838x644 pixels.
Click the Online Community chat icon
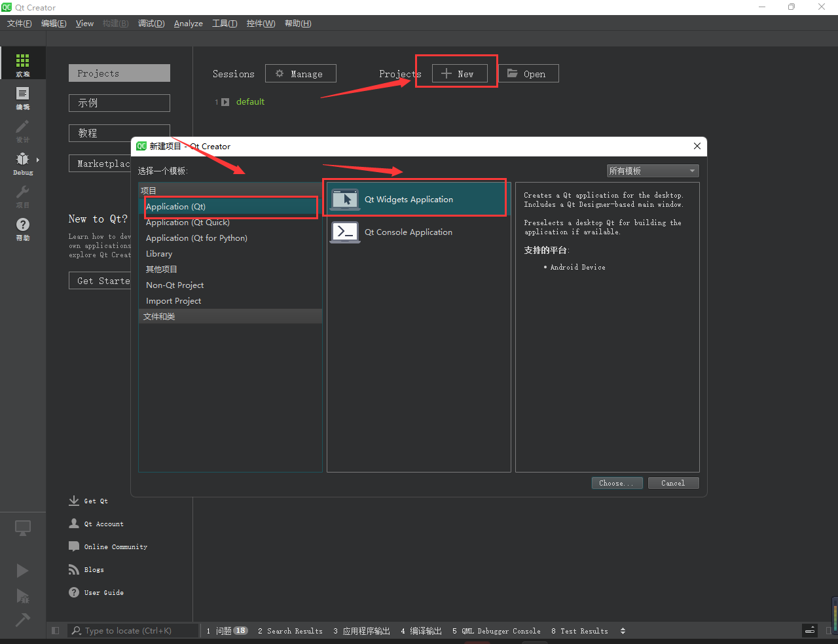(x=74, y=546)
